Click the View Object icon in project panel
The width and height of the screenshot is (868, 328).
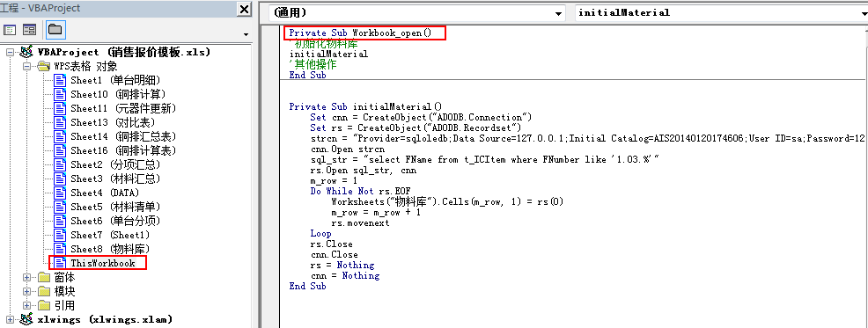point(29,30)
